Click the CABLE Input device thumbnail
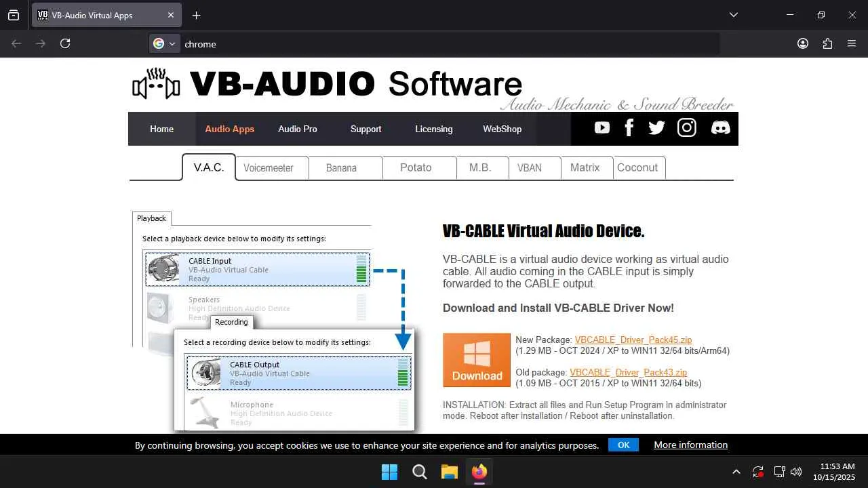Viewport: 868px width, 488px height. click(163, 269)
